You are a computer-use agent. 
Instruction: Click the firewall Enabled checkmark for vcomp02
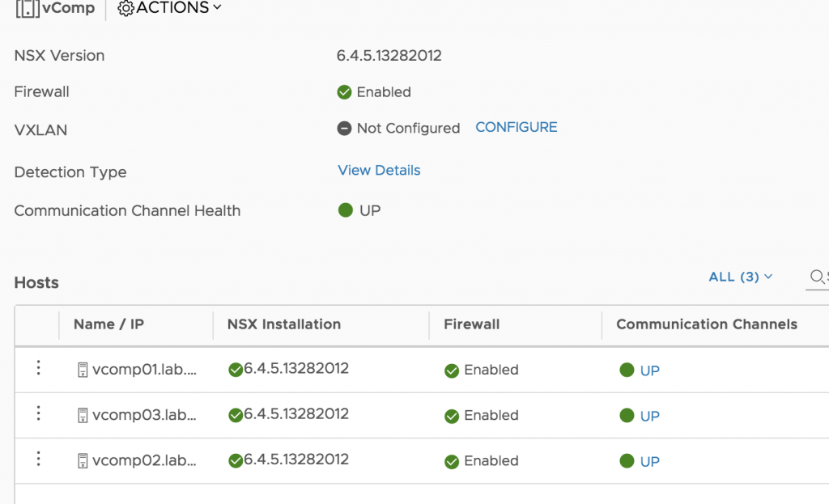(x=452, y=462)
